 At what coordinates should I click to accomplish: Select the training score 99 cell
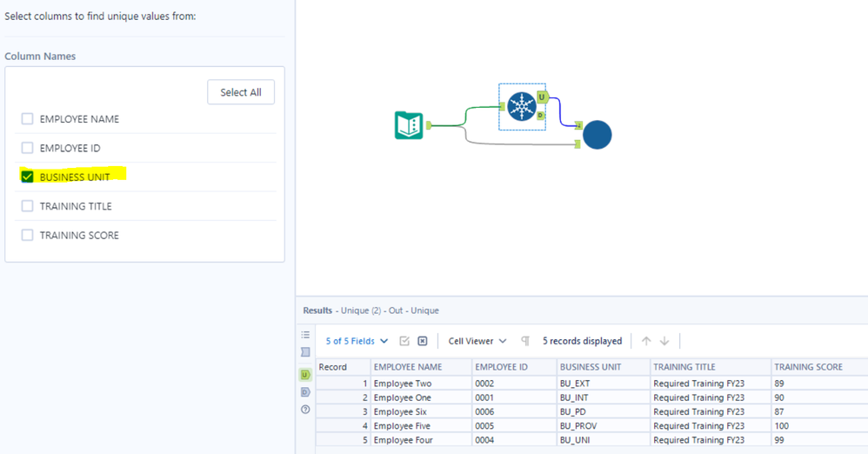point(819,440)
